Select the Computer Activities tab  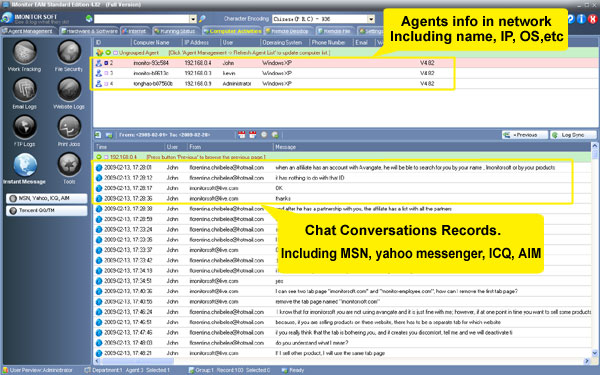(232, 31)
